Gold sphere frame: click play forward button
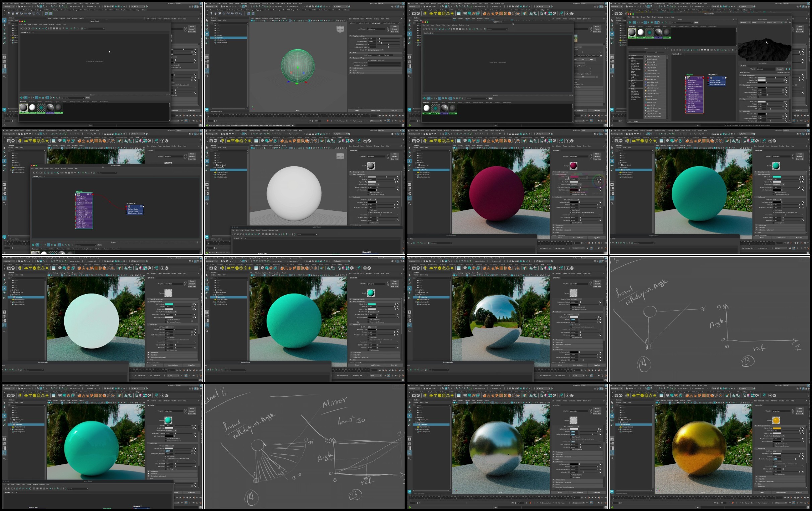 click(798, 498)
